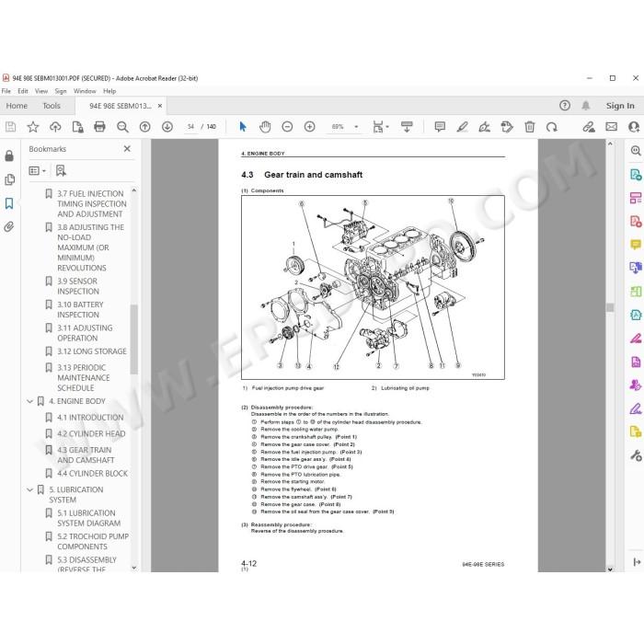Open bookmark 3.9 SENSOR INSPECTION
The image size is (644, 644).
click(x=78, y=286)
